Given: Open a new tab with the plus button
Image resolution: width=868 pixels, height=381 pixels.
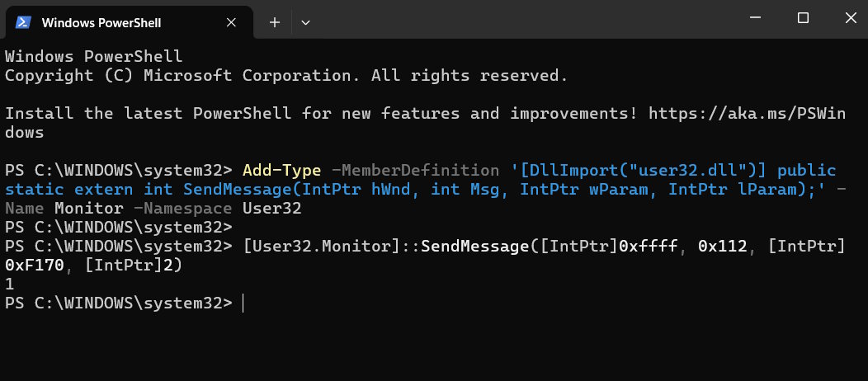Looking at the screenshot, I should [275, 22].
